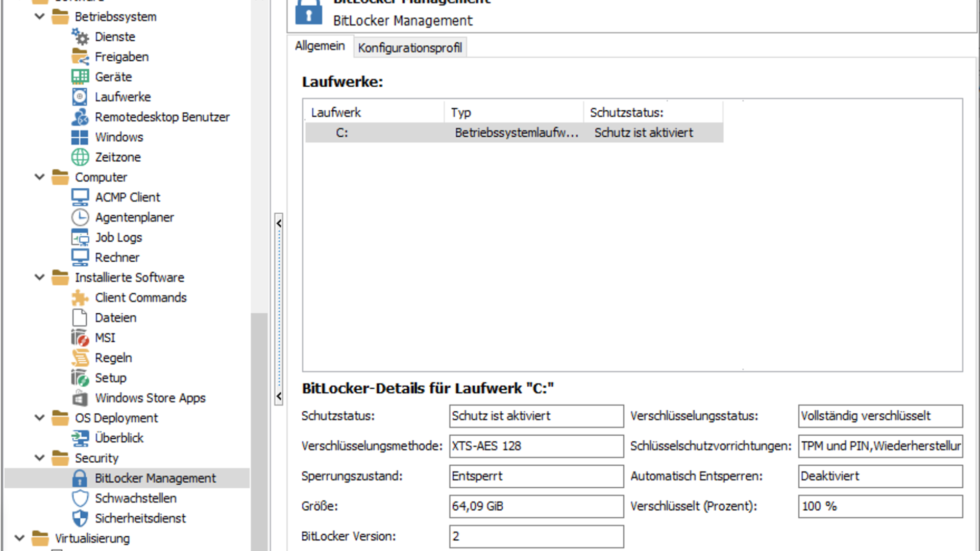Click the Client Commands puzzle icon

(80, 297)
